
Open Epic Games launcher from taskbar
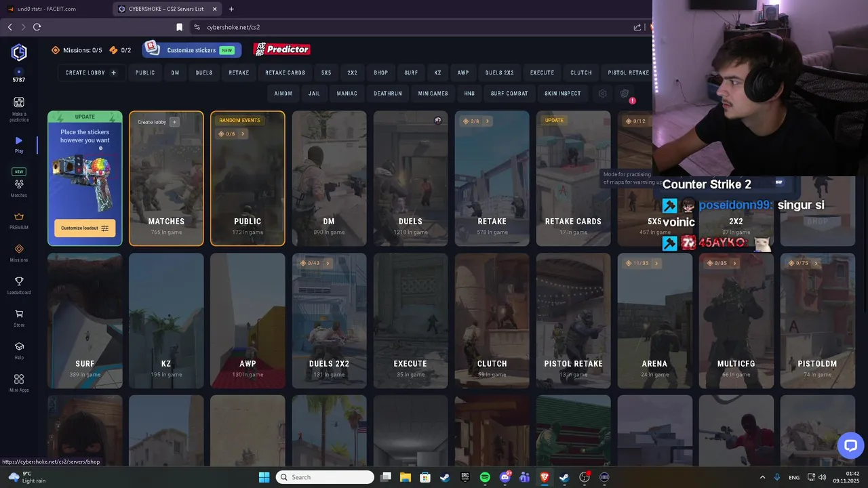(465, 477)
